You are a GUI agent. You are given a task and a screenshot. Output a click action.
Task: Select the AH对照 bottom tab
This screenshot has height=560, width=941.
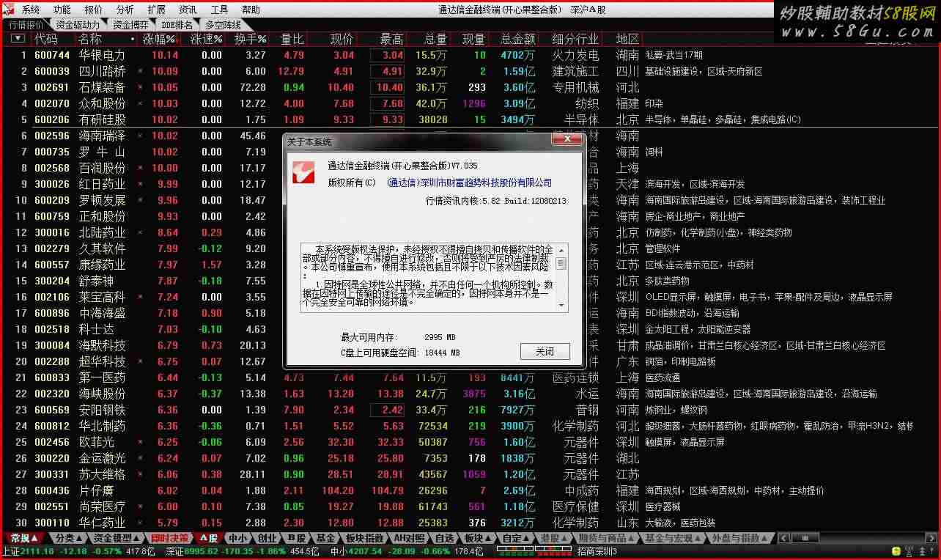(409, 539)
